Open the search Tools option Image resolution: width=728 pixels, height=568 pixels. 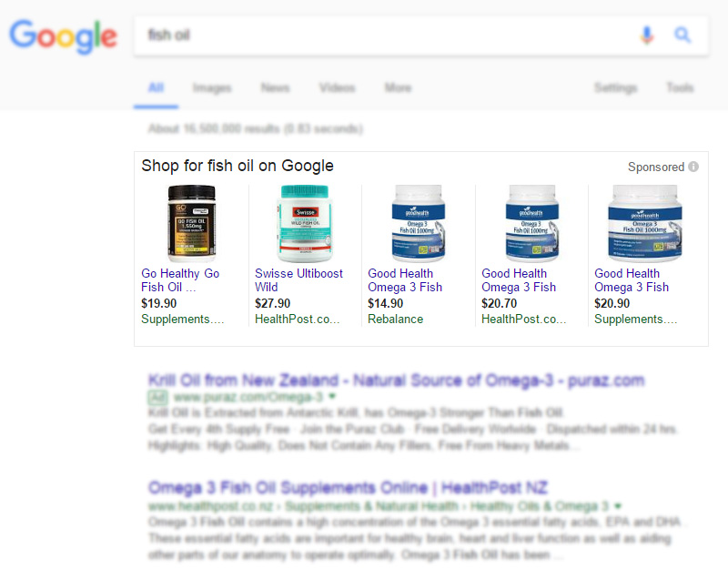click(680, 88)
